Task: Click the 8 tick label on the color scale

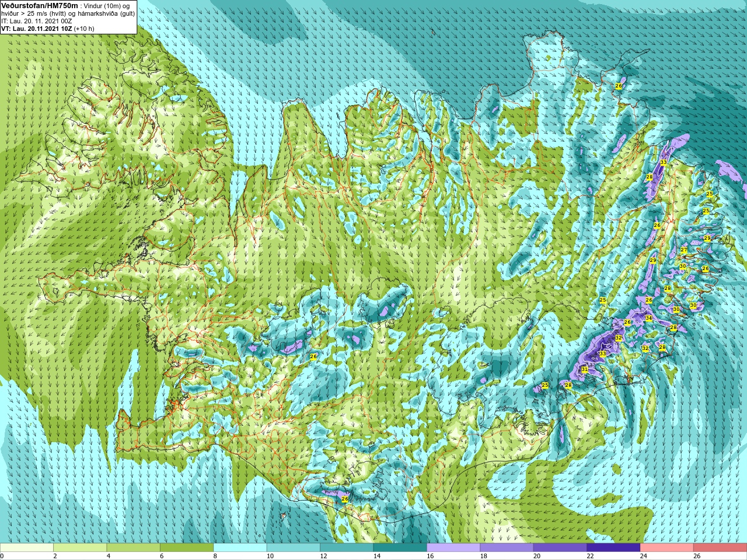Action: point(215,556)
